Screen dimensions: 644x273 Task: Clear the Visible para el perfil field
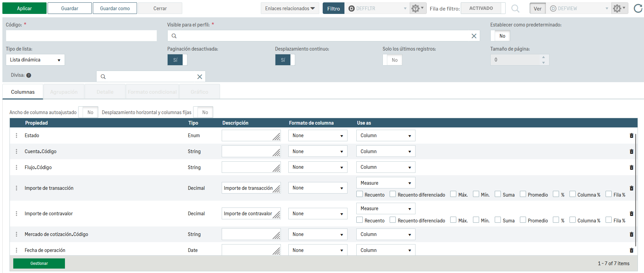[x=474, y=36]
